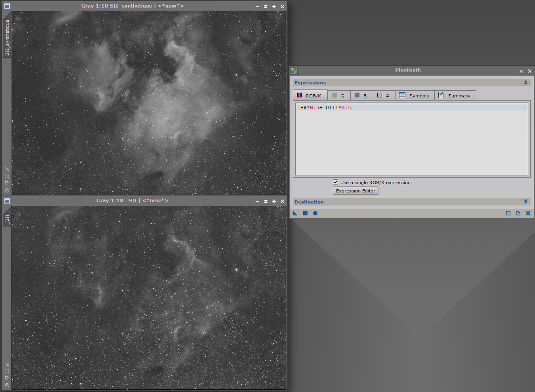Click concentric circles icon in SII_synthetique window
This screenshot has height=392, width=535.
coord(7,190)
